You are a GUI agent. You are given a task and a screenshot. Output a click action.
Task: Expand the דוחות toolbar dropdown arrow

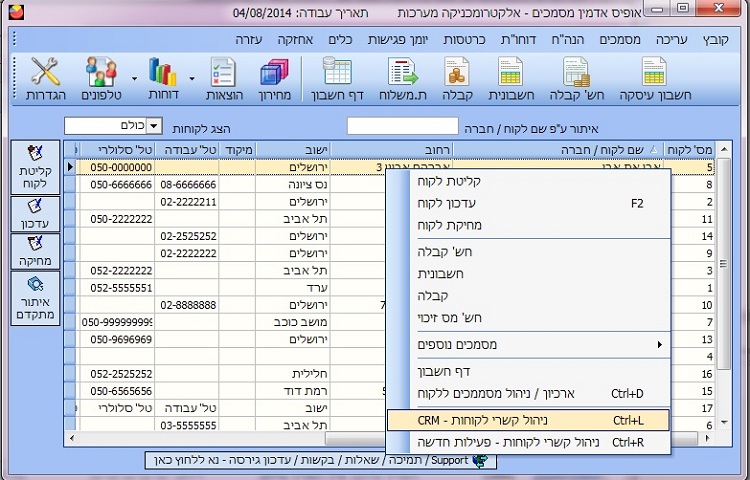point(192,78)
